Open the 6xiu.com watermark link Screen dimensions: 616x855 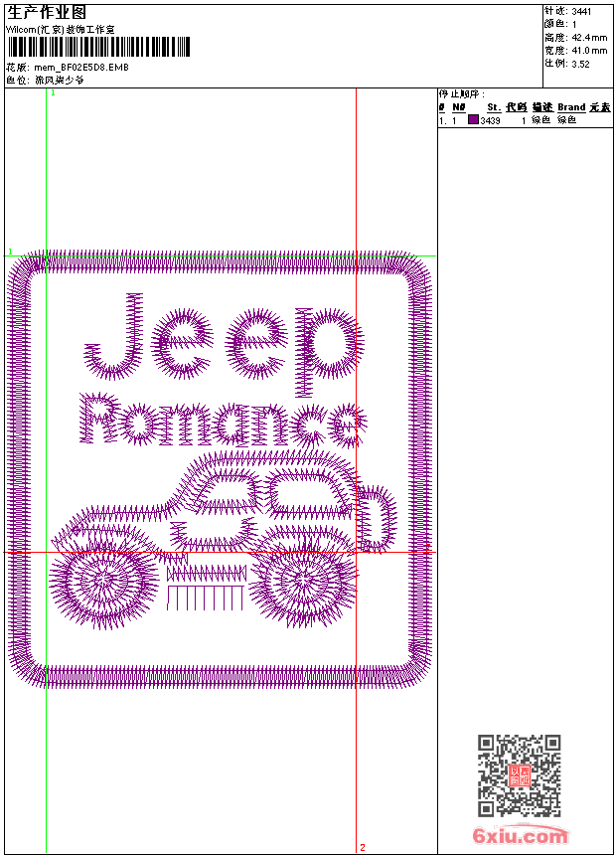coord(521,836)
